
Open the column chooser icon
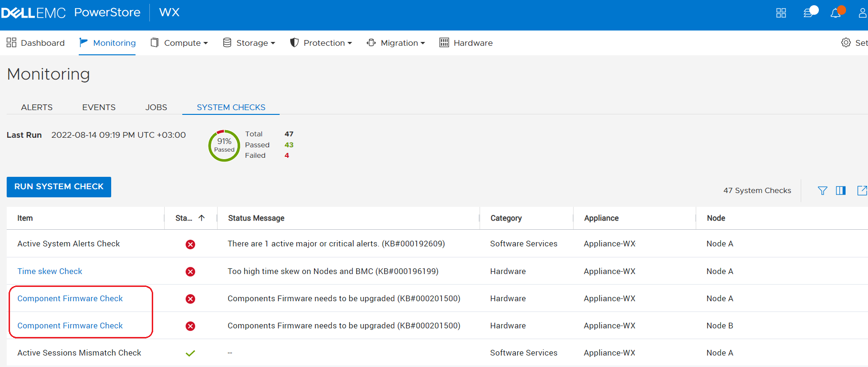(x=841, y=191)
